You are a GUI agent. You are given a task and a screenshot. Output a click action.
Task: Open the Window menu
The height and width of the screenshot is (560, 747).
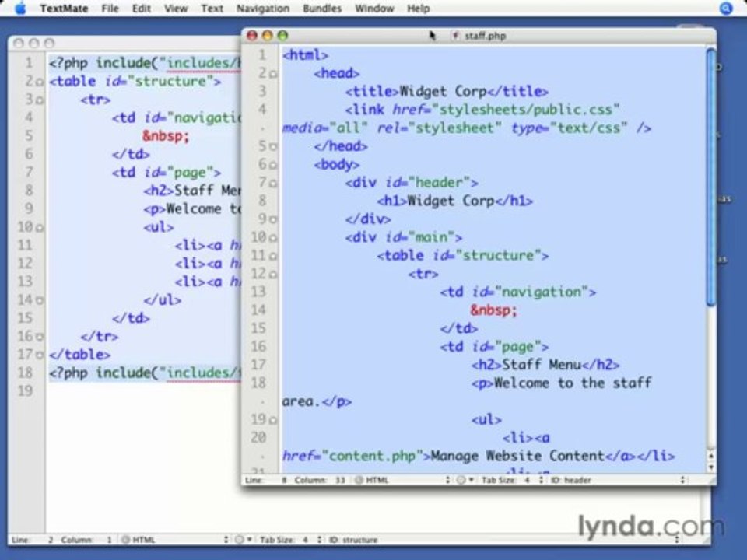pyautogui.click(x=374, y=8)
